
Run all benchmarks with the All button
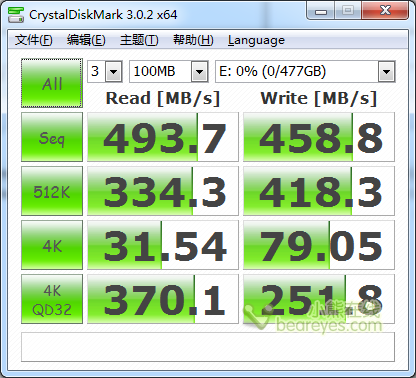pyautogui.click(x=52, y=83)
